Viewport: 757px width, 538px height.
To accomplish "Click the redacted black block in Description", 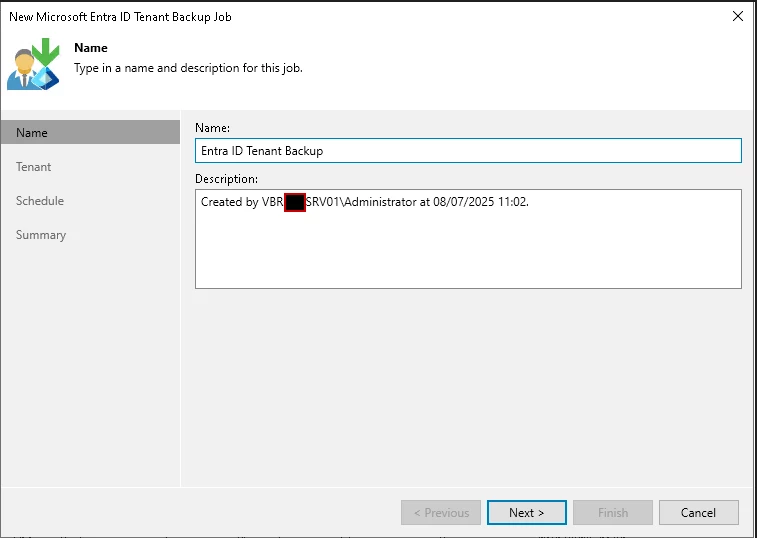I will [x=294, y=203].
